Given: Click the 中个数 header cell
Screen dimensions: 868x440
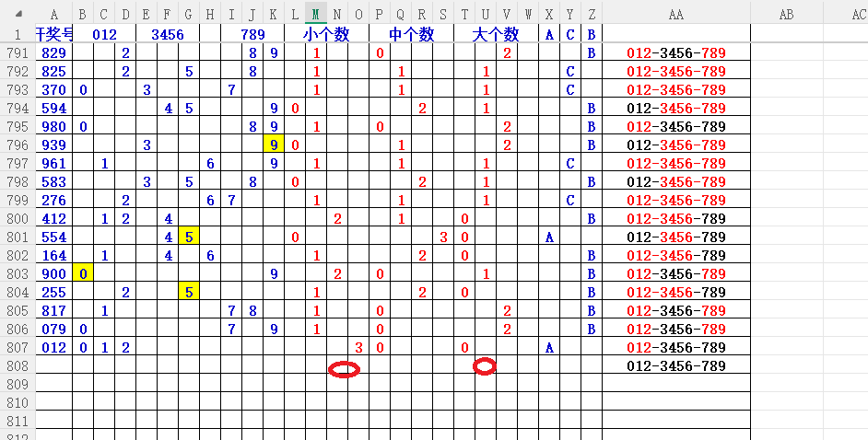Looking at the screenshot, I should pos(411,35).
